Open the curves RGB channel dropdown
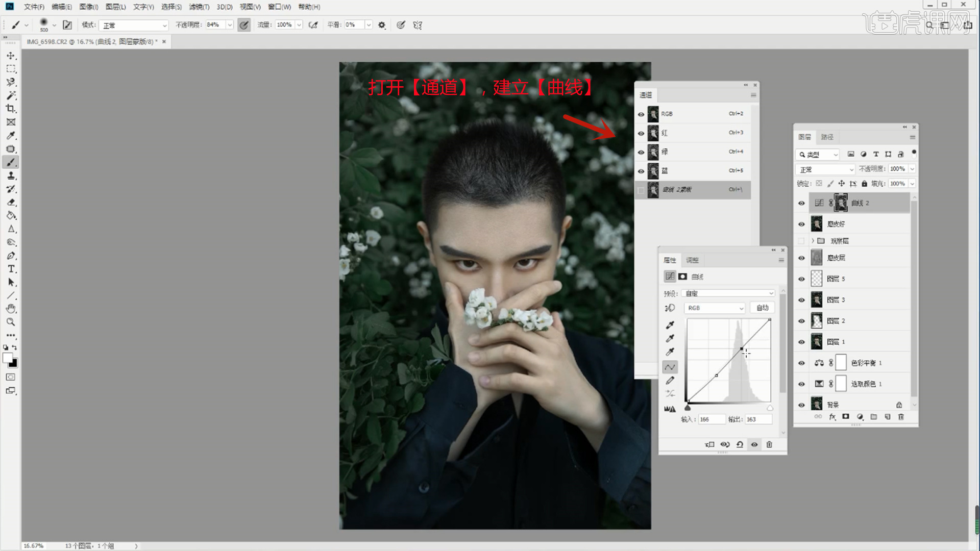Screen dimensions: 980x551 (715, 308)
